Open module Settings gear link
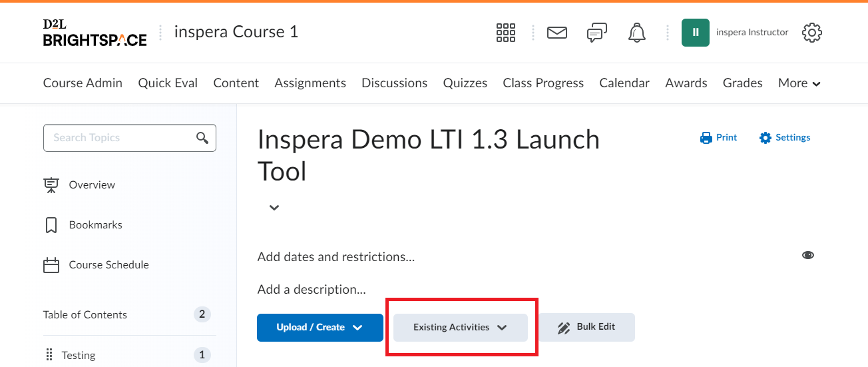This screenshot has width=868, height=367. (785, 138)
